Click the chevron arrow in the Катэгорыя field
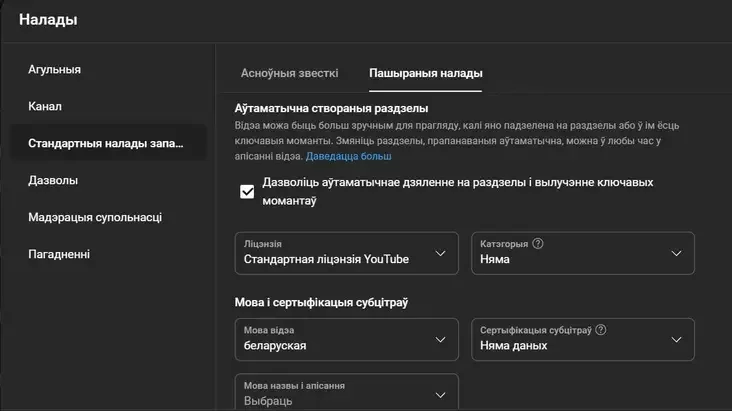 coord(676,254)
